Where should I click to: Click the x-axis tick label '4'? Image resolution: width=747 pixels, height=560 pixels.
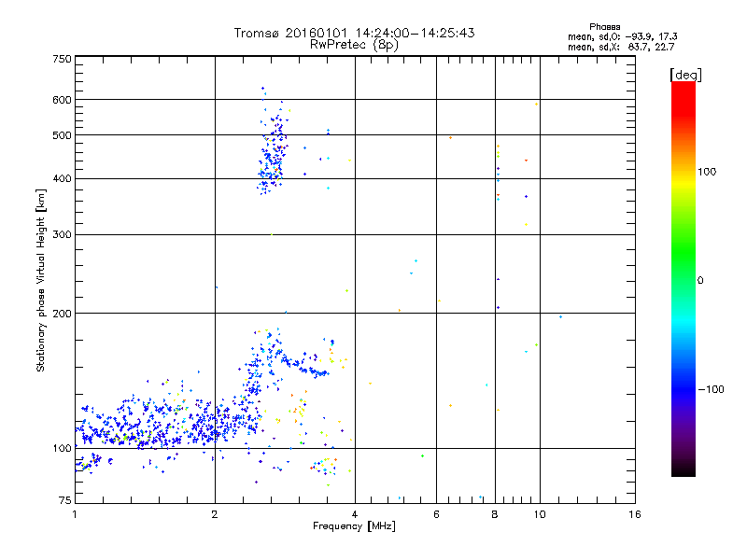coord(355,514)
